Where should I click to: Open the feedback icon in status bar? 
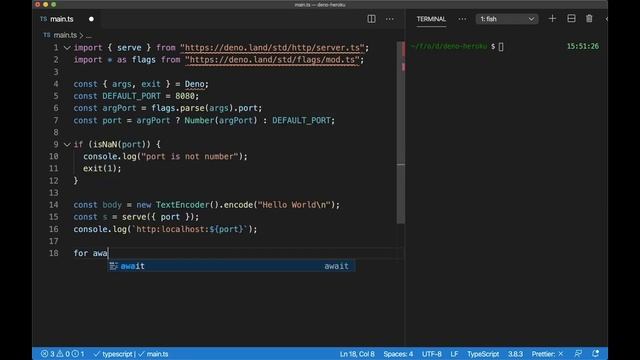click(x=578, y=354)
